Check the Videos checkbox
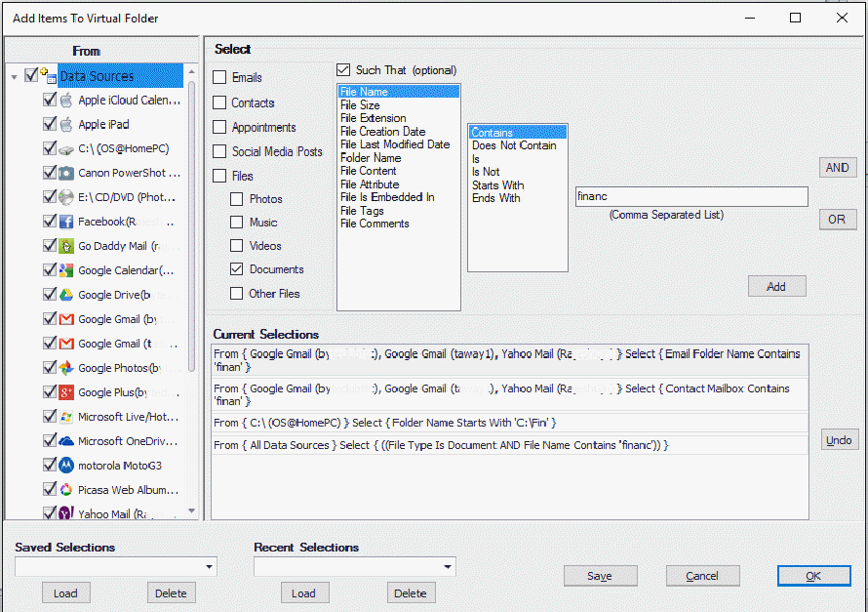The width and height of the screenshot is (868, 612). (x=236, y=246)
